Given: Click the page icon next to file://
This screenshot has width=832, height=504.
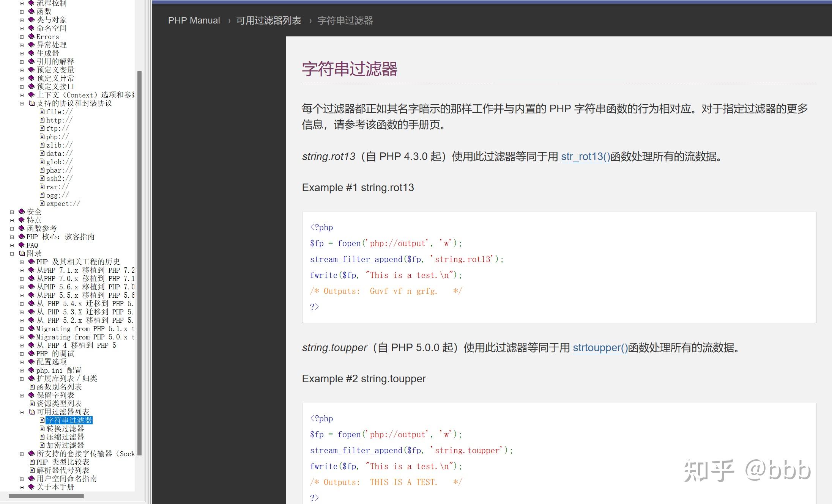Looking at the screenshot, I should coord(42,111).
